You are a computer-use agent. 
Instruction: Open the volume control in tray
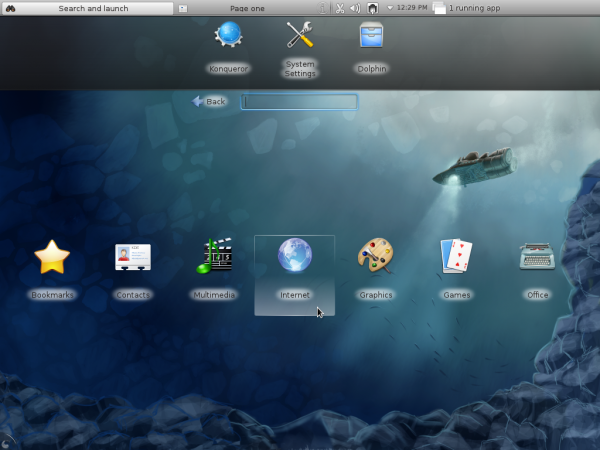354,8
